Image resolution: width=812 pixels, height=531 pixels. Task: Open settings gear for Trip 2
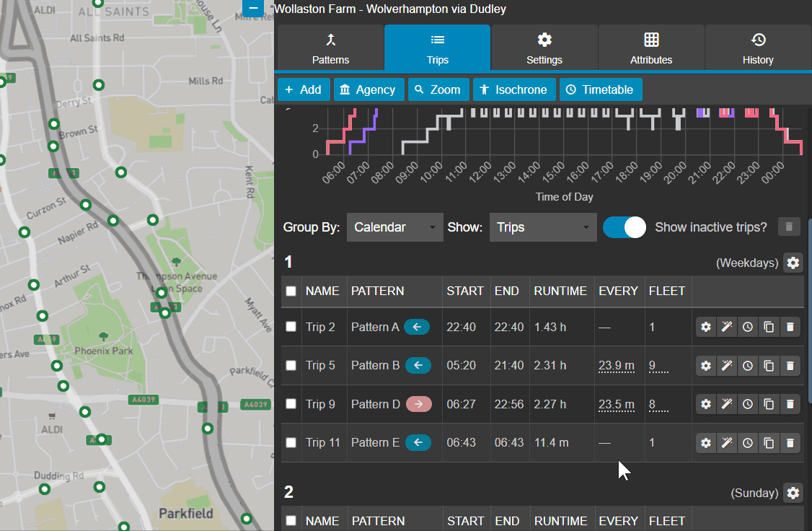(705, 327)
